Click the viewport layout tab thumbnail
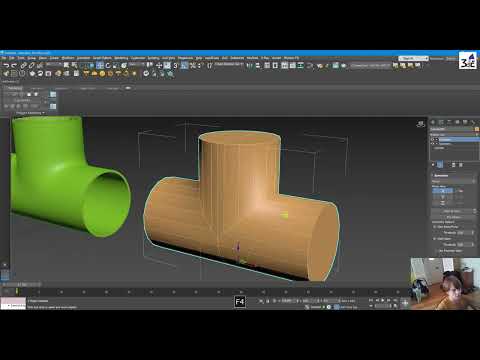The image size is (480, 360). [5, 275]
